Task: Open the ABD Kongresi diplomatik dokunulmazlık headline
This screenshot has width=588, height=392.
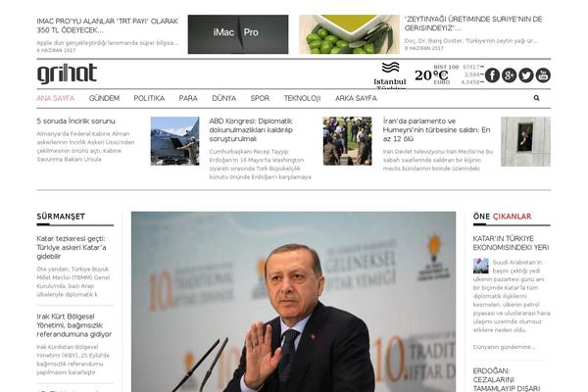Action: pos(251,129)
